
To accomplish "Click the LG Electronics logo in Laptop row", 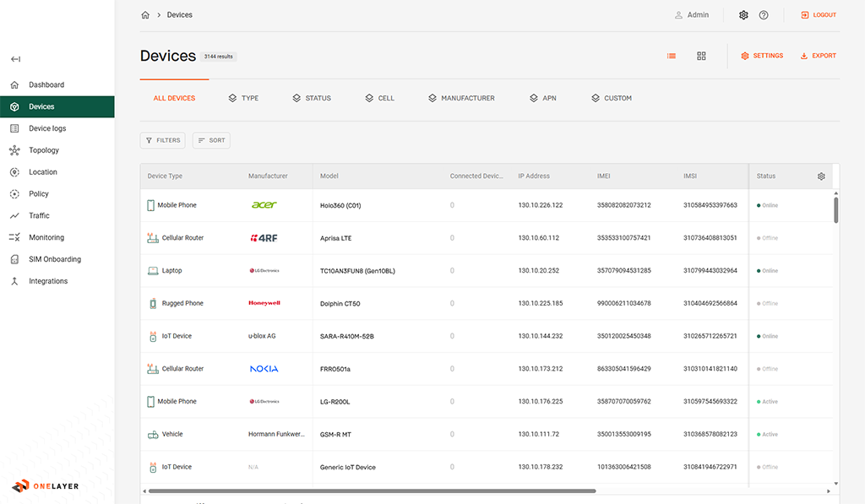I will click(x=264, y=271).
